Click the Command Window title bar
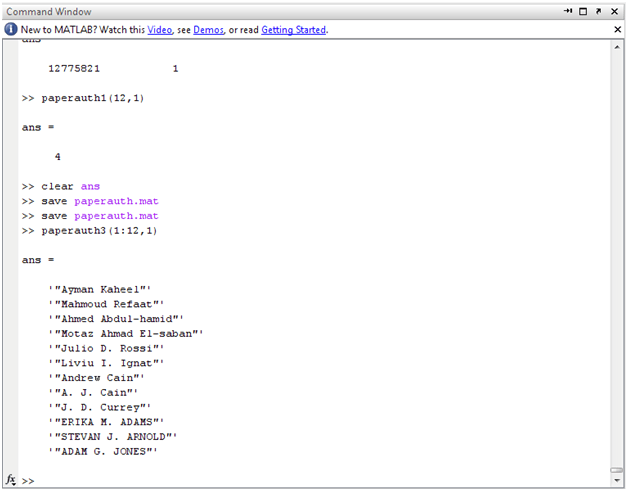 click(x=250, y=11)
